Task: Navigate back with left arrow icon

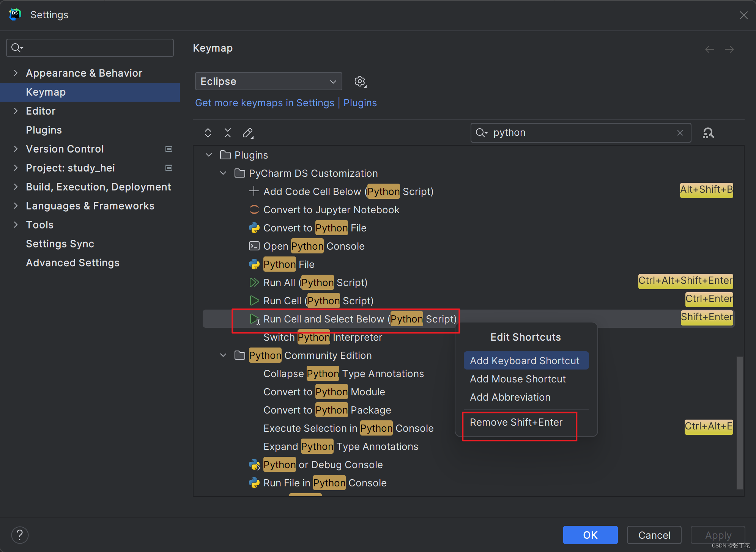Action: (x=709, y=49)
